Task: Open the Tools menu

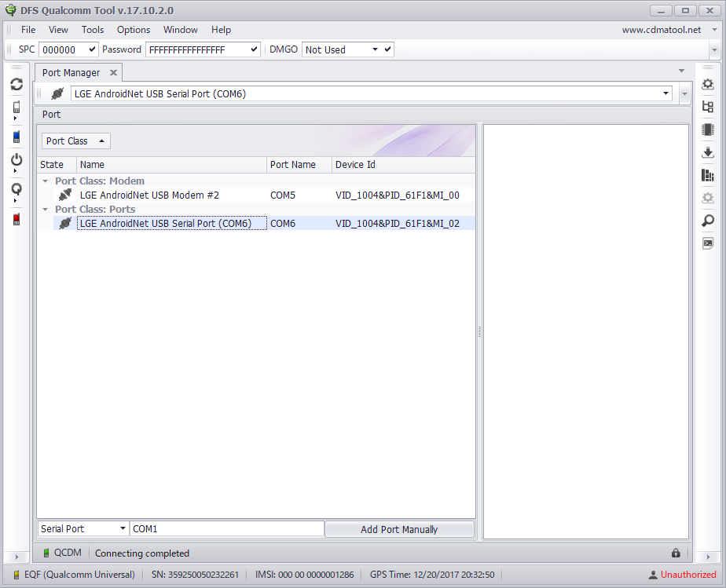Action: tap(93, 30)
